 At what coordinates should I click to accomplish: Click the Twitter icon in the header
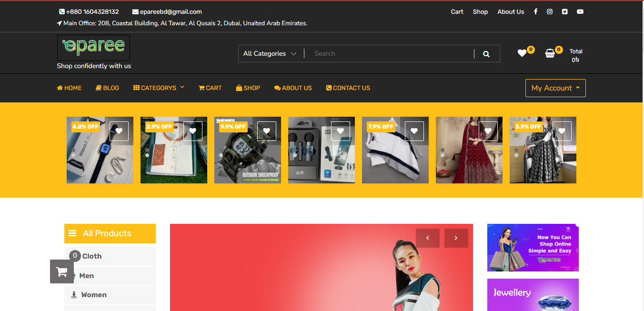565,11
